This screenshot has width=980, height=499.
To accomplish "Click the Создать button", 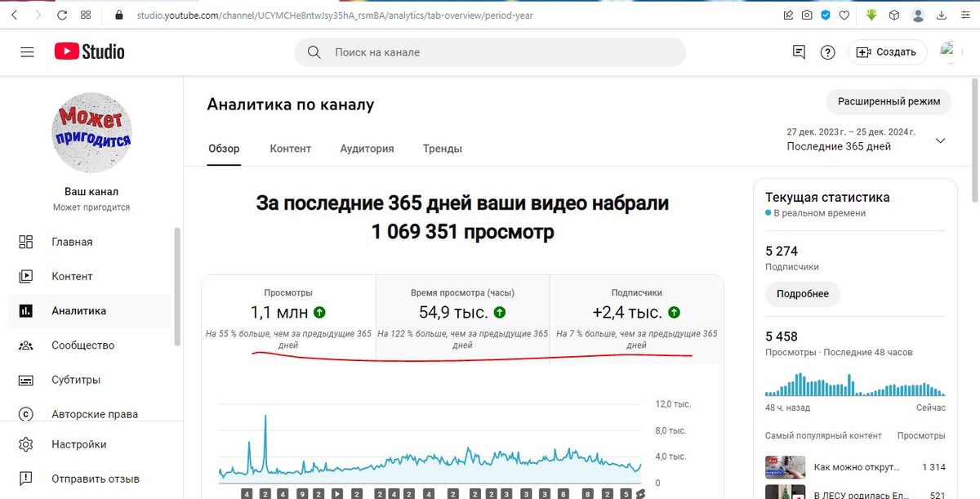I will click(x=887, y=51).
